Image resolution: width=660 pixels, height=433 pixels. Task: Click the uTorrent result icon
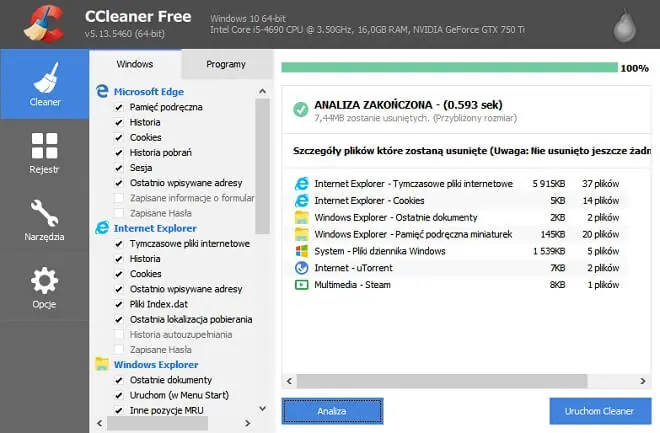(x=301, y=268)
